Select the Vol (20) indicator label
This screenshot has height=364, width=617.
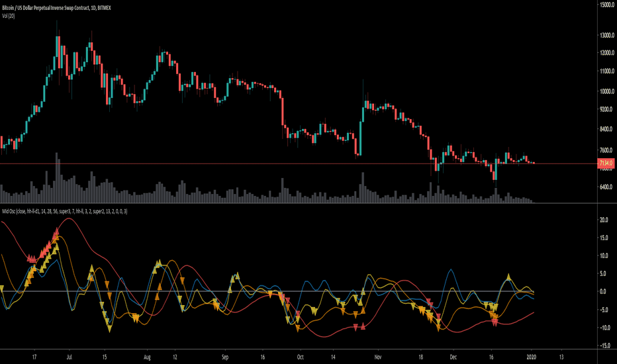pyautogui.click(x=9, y=16)
